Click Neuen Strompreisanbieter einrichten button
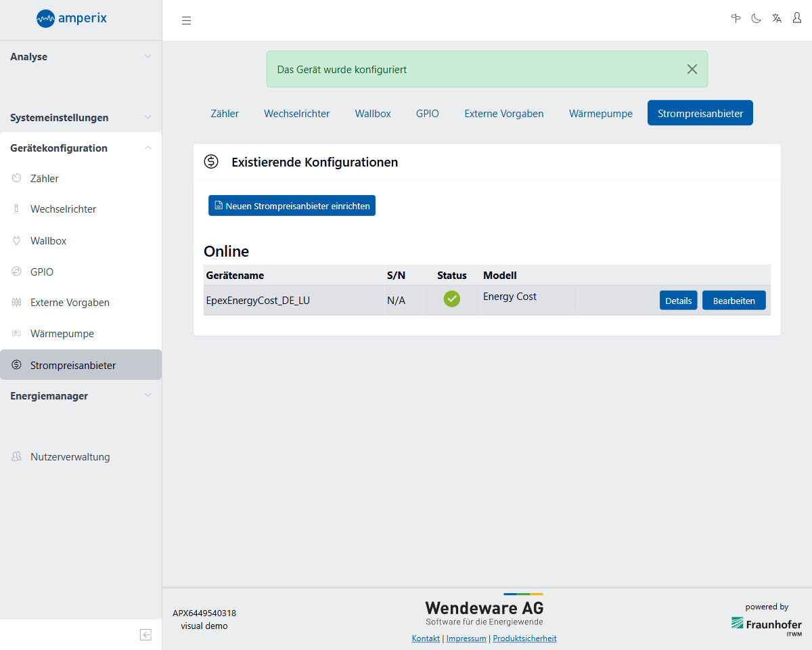Image resolution: width=812 pixels, height=650 pixels. coord(292,206)
